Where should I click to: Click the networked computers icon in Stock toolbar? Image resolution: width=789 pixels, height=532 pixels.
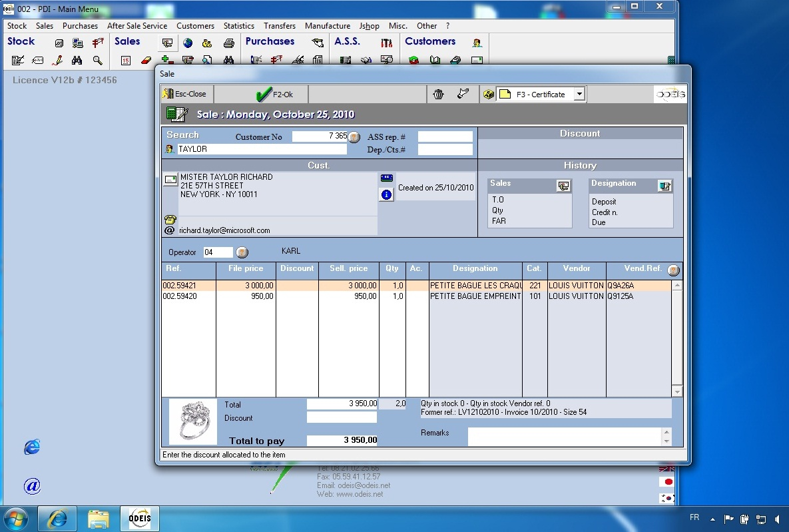coord(77,43)
